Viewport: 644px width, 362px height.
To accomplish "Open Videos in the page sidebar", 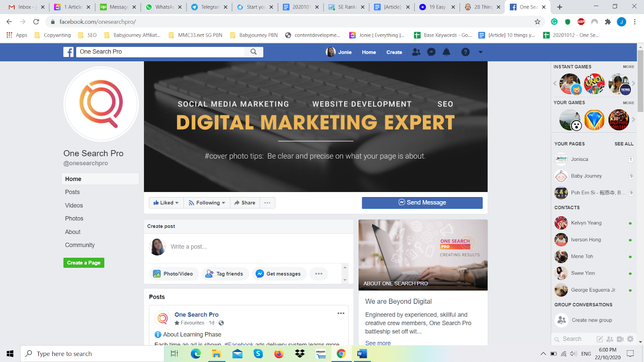I will click(x=74, y=206).
